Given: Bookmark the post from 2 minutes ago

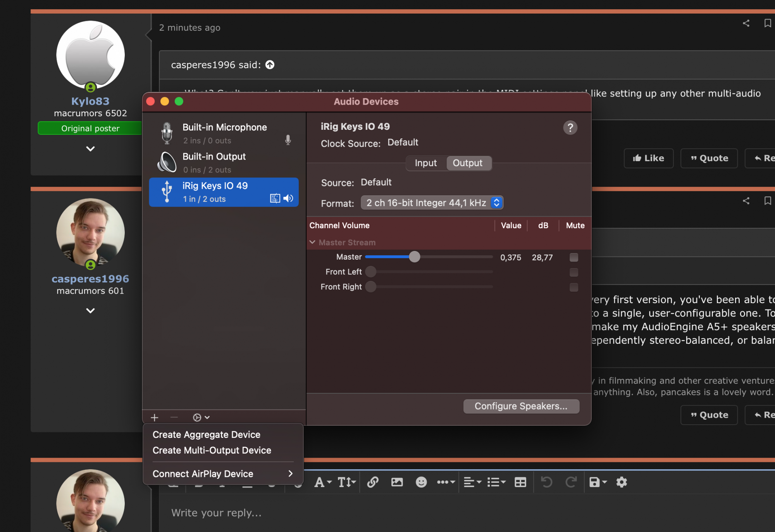Looking at the screenshot, I should (767, 23).
